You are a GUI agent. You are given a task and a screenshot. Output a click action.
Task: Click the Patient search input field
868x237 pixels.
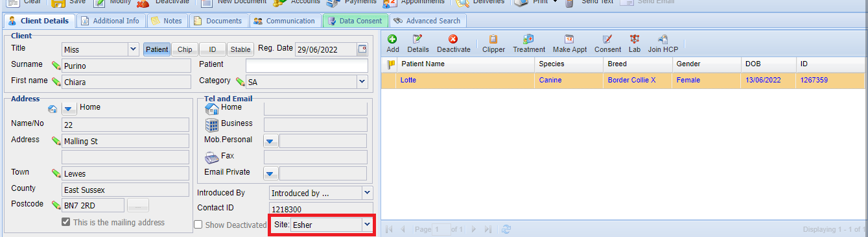[307, 66]
